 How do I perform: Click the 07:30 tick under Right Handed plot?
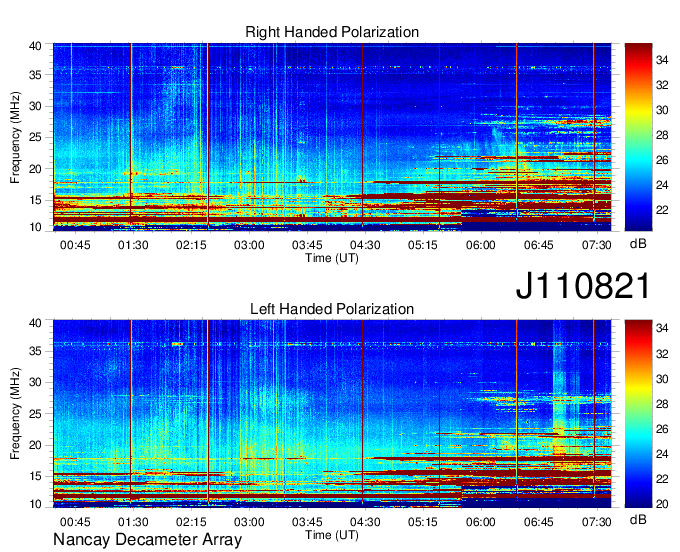pos(597,245)
